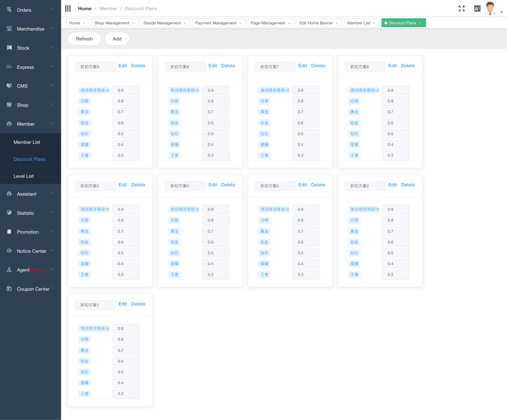Viewport: 507px width, 420px height.
Task: Close the Shop Management tab
Action: tap(133, 23)
